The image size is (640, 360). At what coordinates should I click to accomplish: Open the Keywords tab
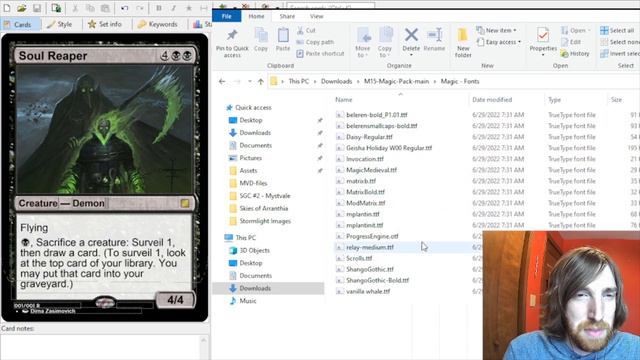click(158, 24)
